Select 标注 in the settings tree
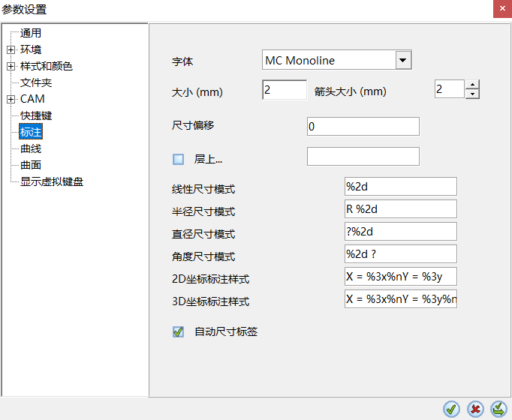The height and width of the screenshot is (420, 512). pyautogui.click(x=31, y=132)
